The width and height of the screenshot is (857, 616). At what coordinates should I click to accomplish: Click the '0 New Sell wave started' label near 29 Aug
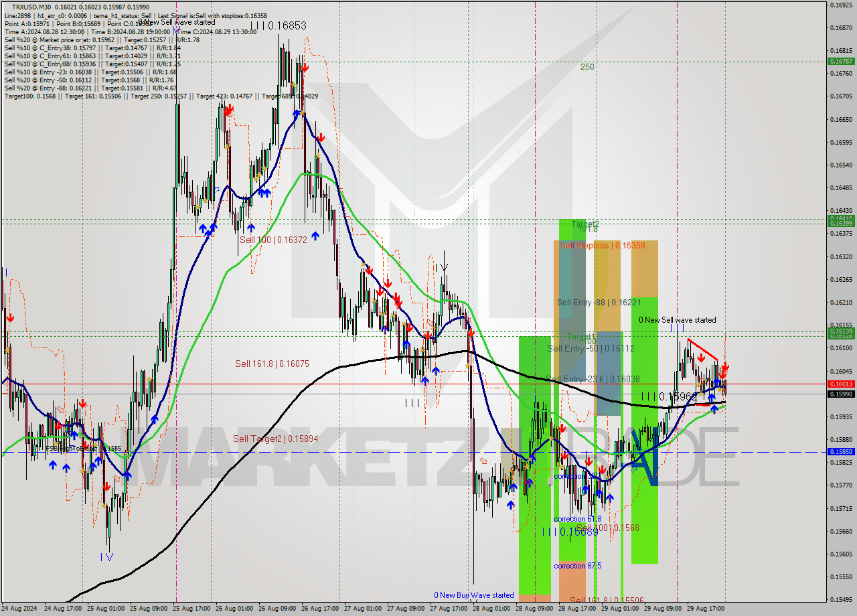point(677,320)
